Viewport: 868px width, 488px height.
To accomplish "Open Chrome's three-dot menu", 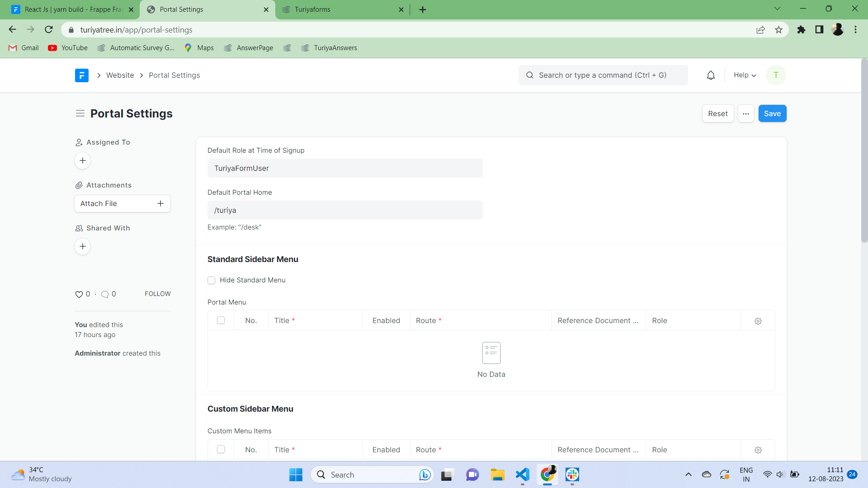I will tap(855, 30).
